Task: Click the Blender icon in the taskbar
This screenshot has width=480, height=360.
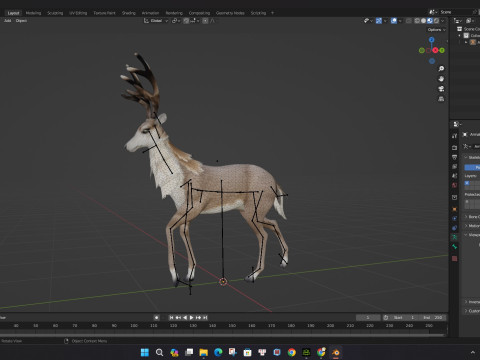Action: click(x=336, y=352)
